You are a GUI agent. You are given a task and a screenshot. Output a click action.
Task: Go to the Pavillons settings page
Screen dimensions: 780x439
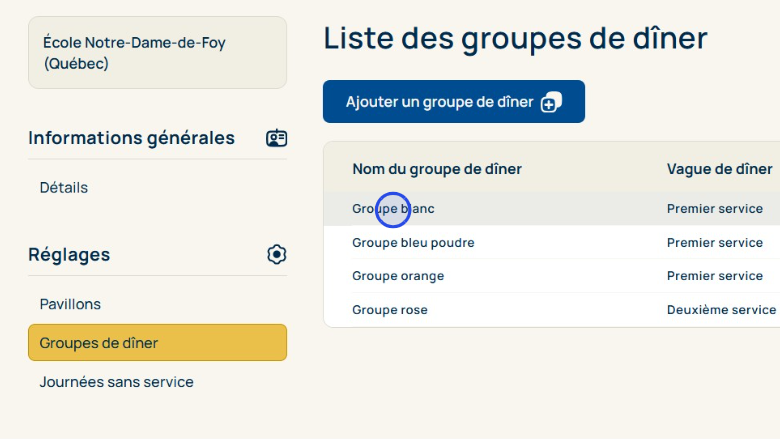click(x=70, y=304)
